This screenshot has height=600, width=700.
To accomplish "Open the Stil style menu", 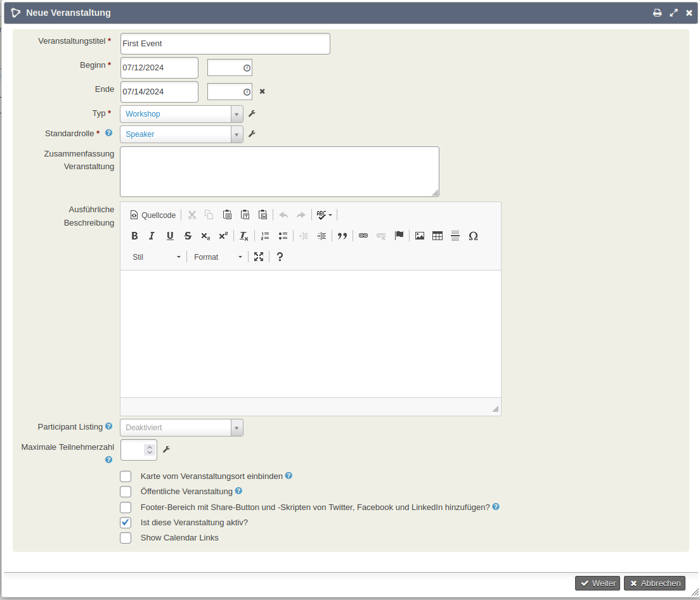I will pyautogui.click(x=156, y=257).
